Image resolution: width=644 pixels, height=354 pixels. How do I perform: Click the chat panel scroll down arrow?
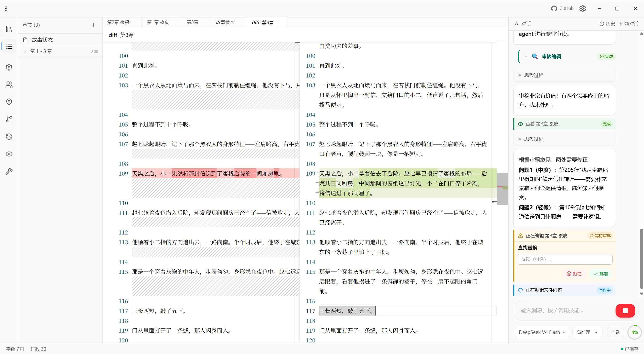tap(641, 294)
